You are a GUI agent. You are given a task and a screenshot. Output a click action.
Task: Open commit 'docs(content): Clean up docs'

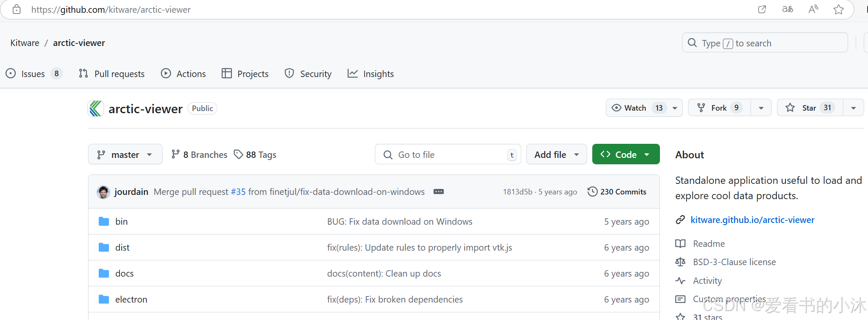[x=384, y=273]
